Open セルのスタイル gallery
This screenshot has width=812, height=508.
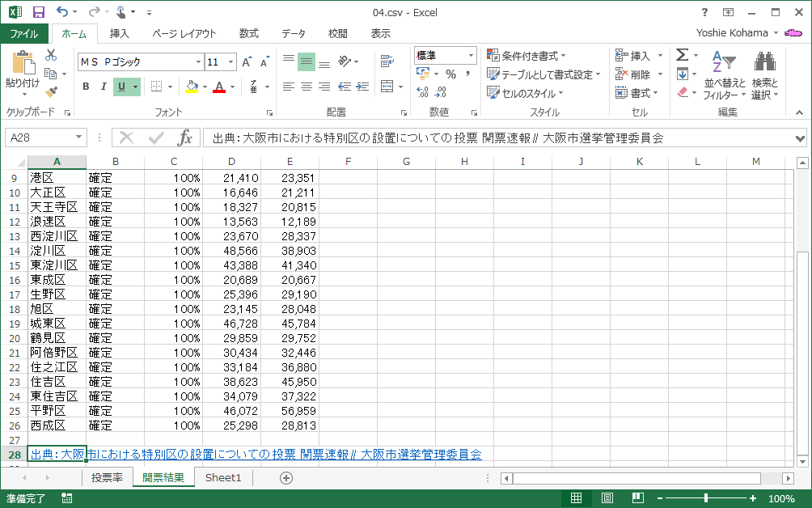525,93
